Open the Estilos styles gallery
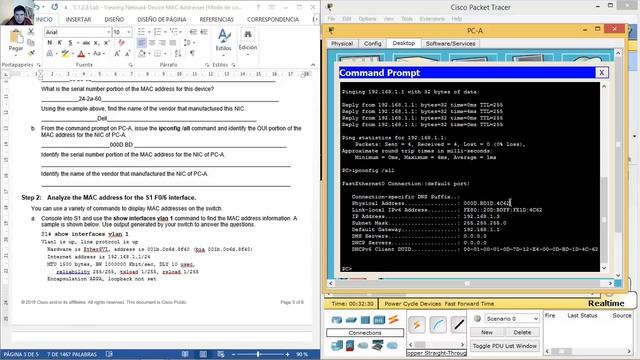The image size is (640, 360). 223,43
